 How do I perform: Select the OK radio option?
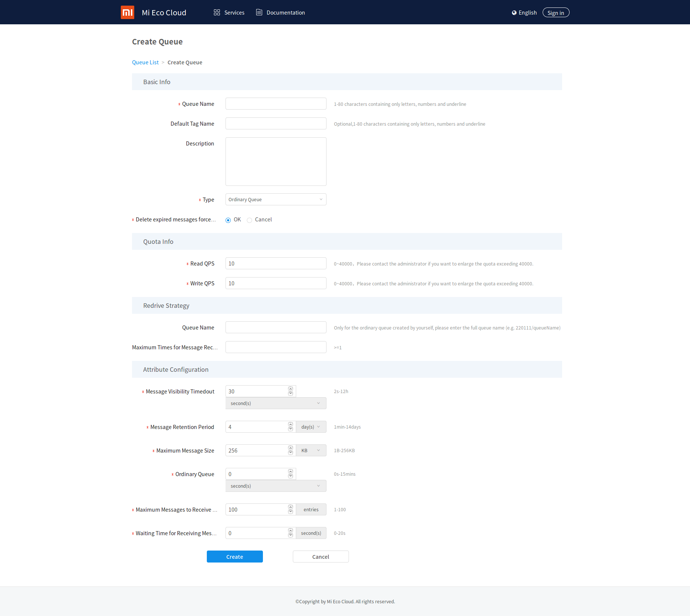coord(228,220)
